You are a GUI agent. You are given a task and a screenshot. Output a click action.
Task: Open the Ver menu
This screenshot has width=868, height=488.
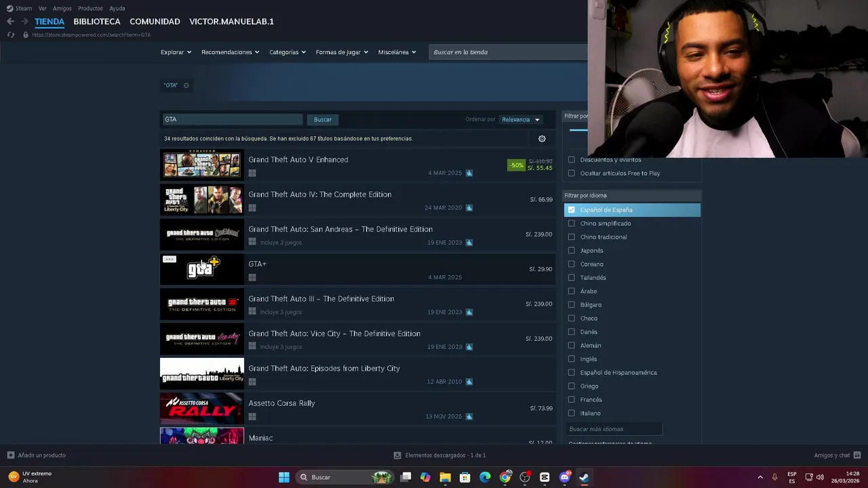coord(43,8)
